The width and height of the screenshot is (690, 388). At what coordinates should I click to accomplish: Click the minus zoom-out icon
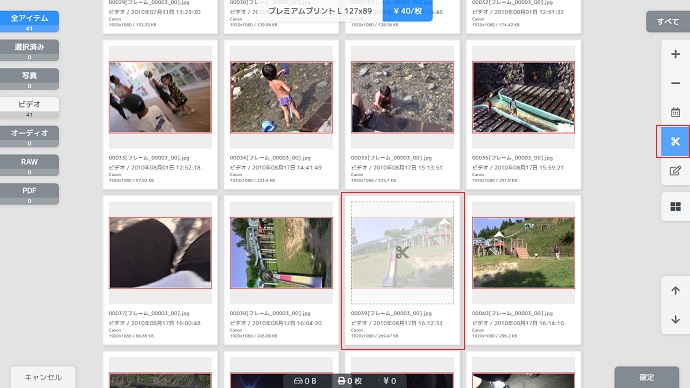pyautogui.click(x=675, y=83)
